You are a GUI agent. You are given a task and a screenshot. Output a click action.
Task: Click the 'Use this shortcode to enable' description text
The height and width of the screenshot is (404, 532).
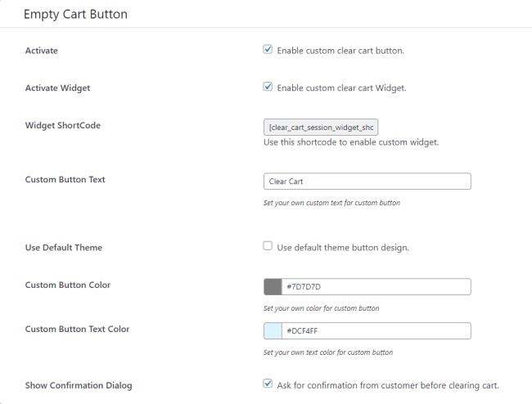[351, 142]
